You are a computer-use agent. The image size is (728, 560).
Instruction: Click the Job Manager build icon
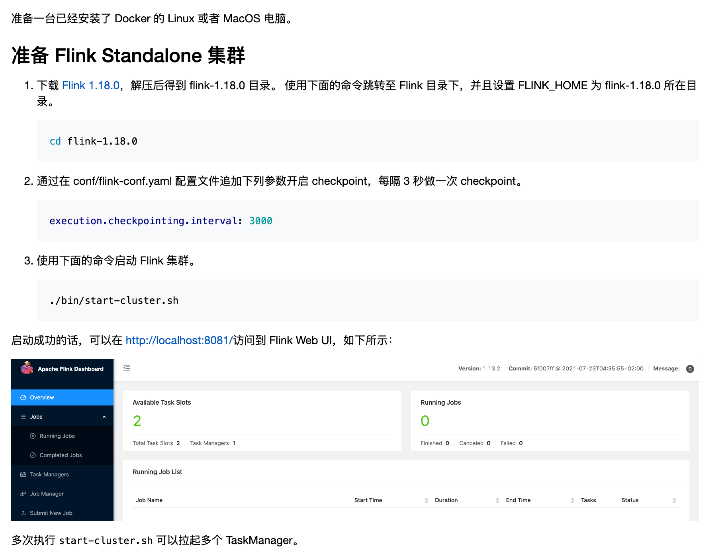pos(23,493)
